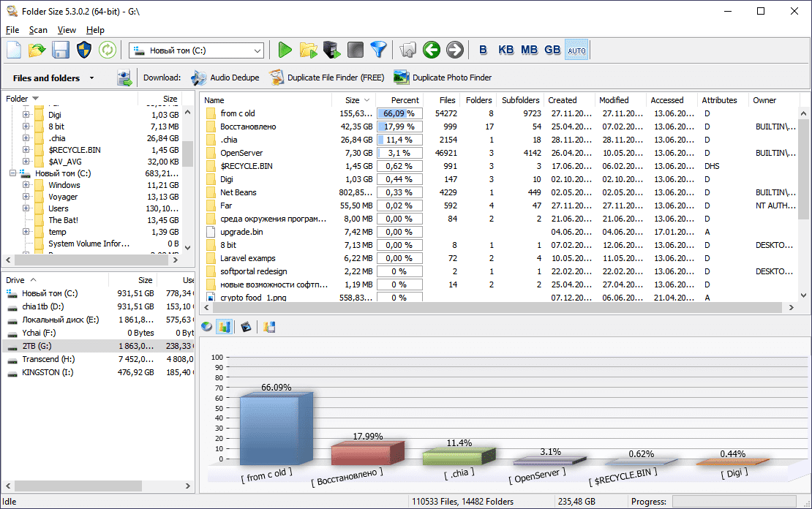Expand the Voyager folder node
The image size is (812, 509).
click(x=26, y=197)
